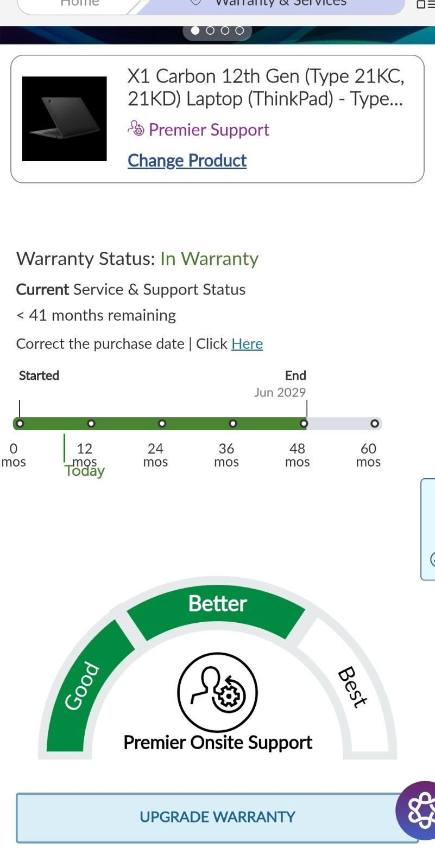Open the Warranty & Services tab
Image resolution: width=435 pixels, height=868 pixels.
coord(280,4)
